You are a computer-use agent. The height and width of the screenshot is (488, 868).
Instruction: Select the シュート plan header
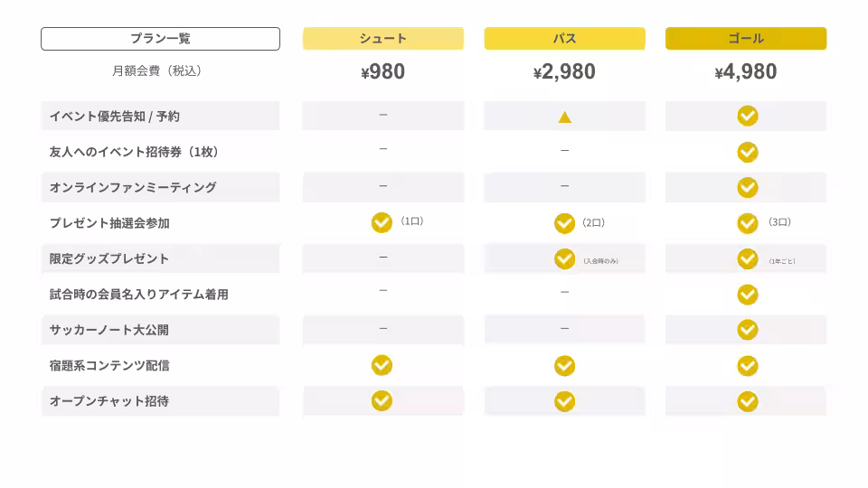coord(383,38)
